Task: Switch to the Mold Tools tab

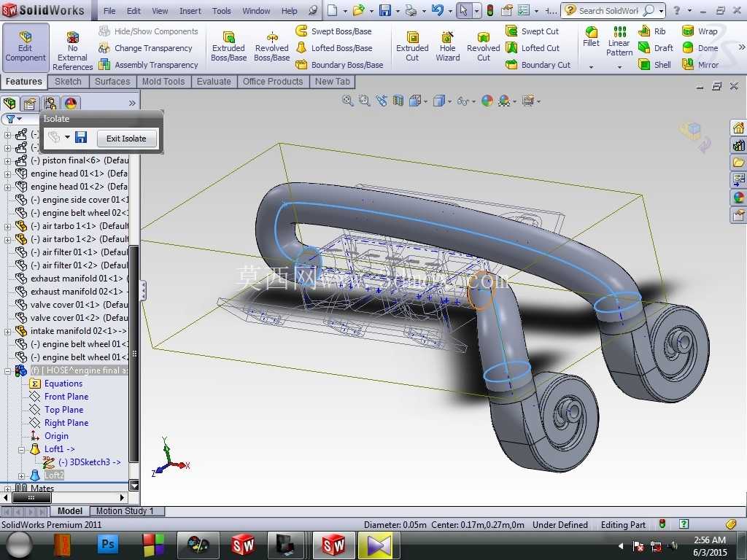Action: tap(163, 82)
